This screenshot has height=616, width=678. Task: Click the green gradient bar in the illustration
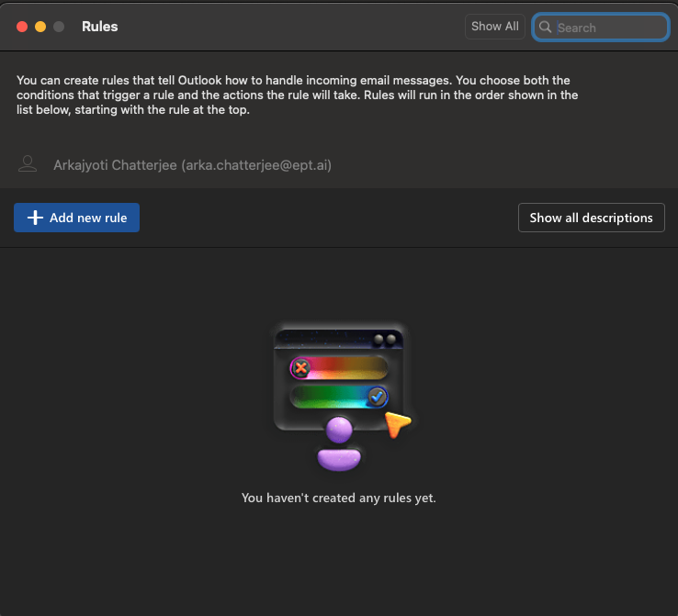click(x=331, y=397)
